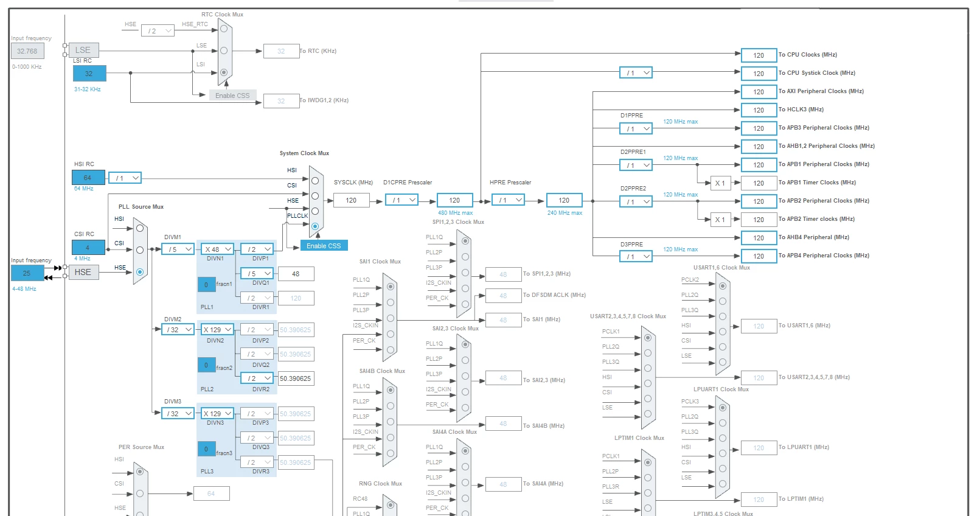The height and width of the screenshot is (516, 980).
Task: Expand the HPRE Prescaler dropdown
Action: click(508, 200)
